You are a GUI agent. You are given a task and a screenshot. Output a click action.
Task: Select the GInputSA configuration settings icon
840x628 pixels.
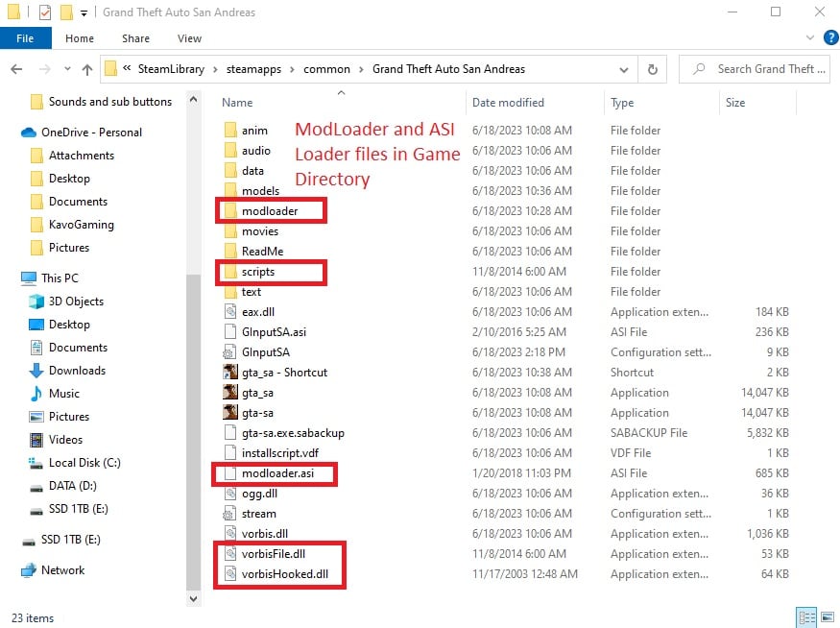[229, 352]
